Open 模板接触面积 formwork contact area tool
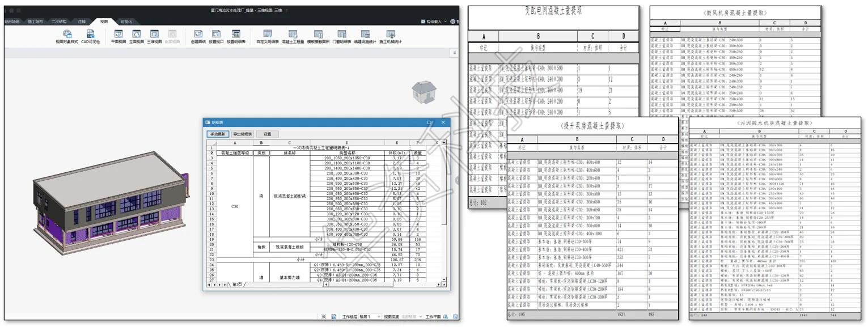Screen dimensions: 868x327 click(x=318, y=37)
